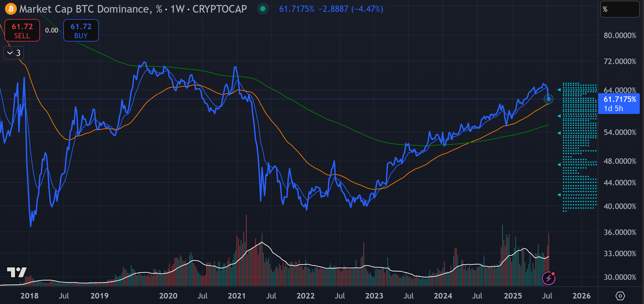Viewport: 644px width, 304px height.
Task: Click the purple lightning flash icon
Action: pyautogui.click(x=549, y=278)
